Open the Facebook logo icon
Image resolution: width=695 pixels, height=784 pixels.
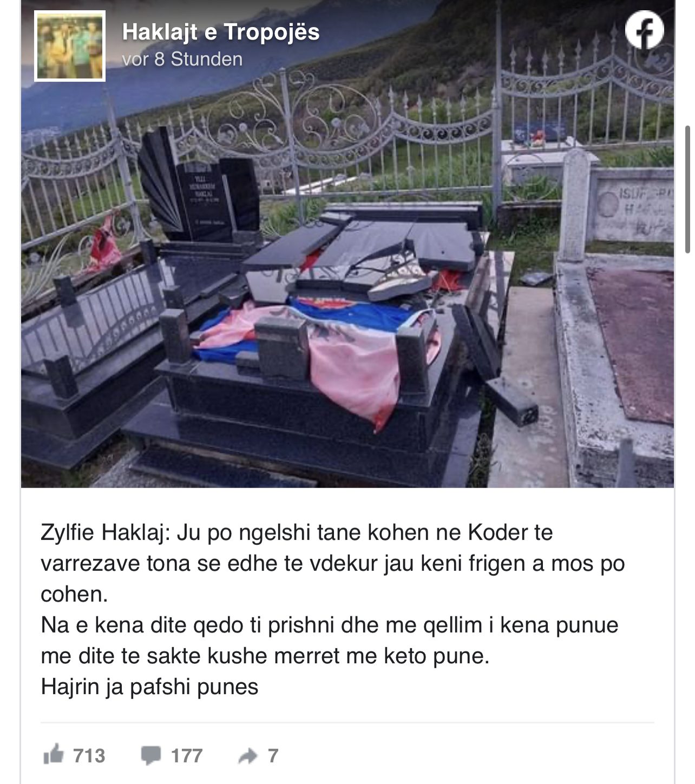click(644, 31)
